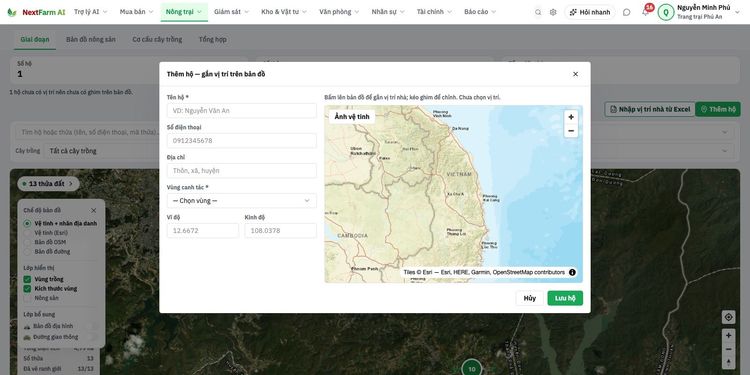Focus the Tên hộ input field
This screenshot has width=750, height=375.
tap(242, 111)
